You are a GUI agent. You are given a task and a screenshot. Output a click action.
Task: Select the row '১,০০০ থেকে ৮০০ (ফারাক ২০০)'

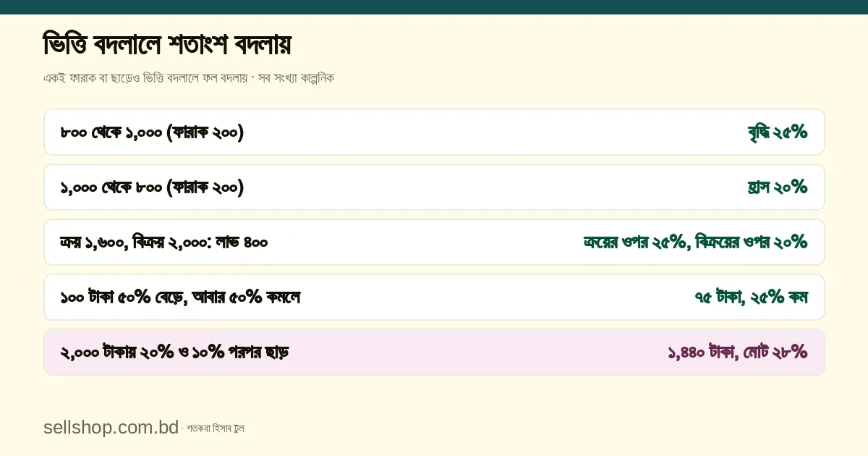[x=434, y=187]
